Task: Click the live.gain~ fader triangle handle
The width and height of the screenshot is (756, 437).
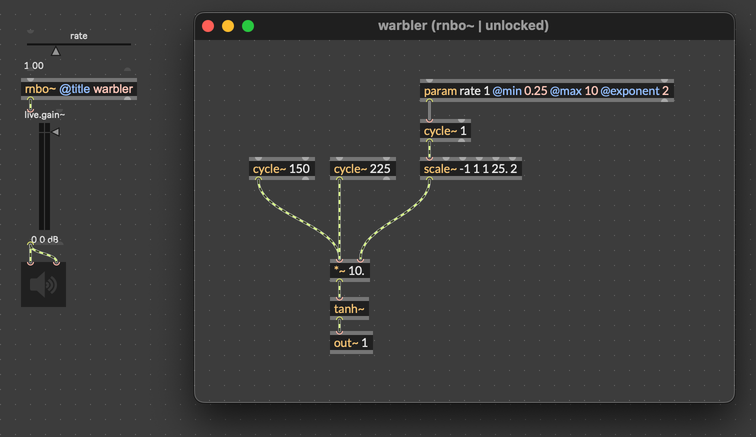Action: tap(56, 132)
